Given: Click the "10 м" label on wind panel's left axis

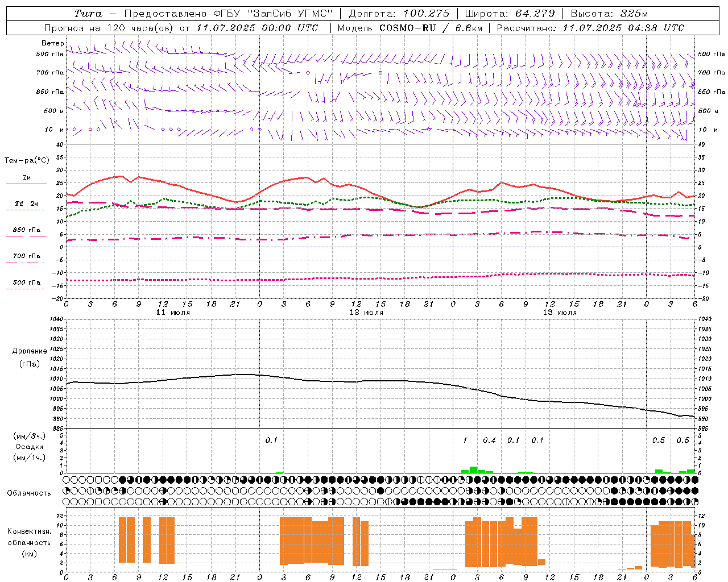Looking at the screenshot, I should tap(55, 130).
